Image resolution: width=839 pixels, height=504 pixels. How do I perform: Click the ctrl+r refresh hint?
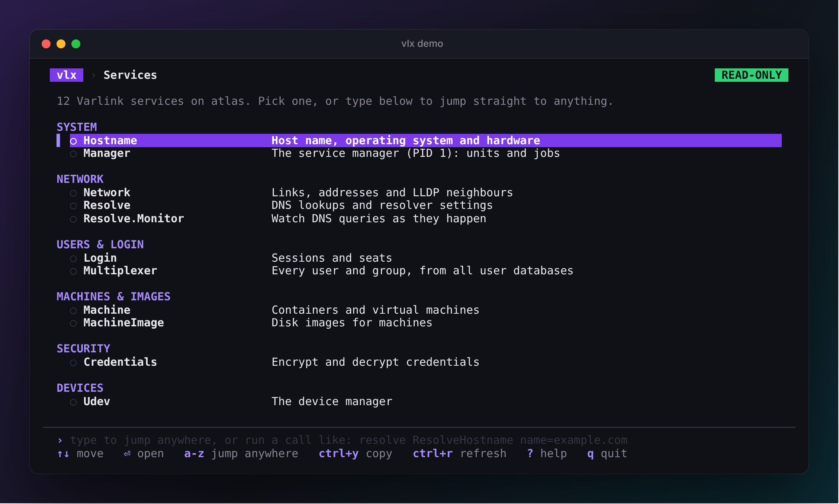pos(459,453)
